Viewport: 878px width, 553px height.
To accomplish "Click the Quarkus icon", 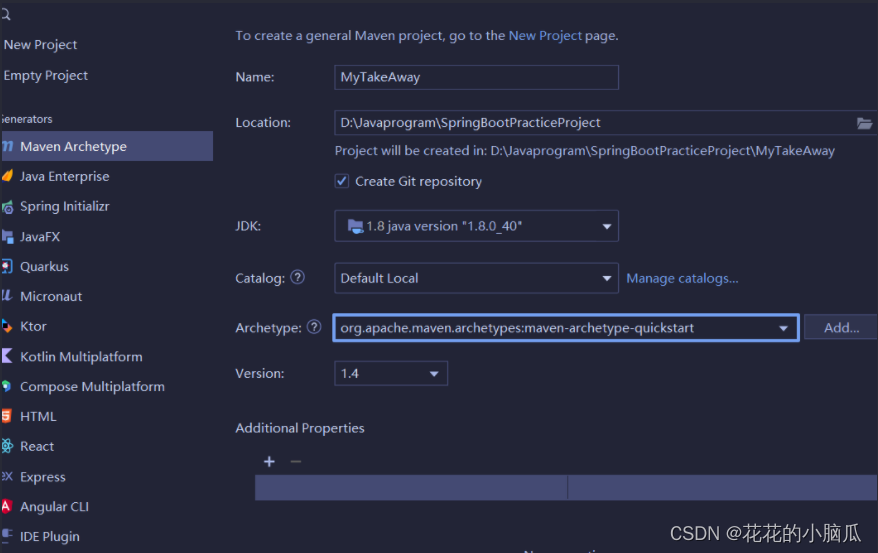I will pos(7,266).
